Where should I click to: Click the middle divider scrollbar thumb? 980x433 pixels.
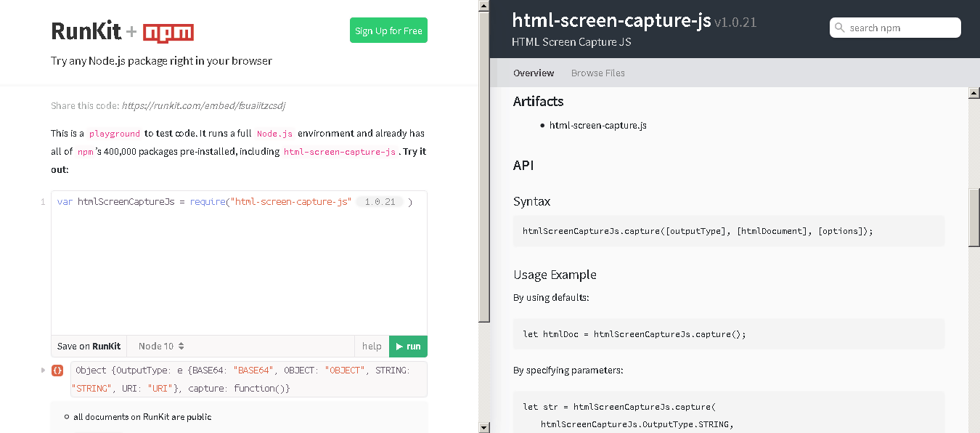pyautogui.click(x=484, y=166)
